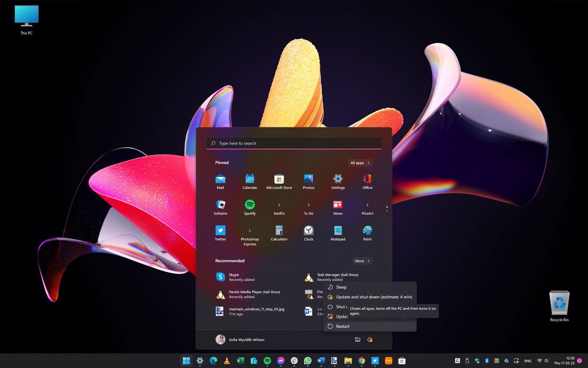Launch WhatsApp from the taskbar

[307, 360]
